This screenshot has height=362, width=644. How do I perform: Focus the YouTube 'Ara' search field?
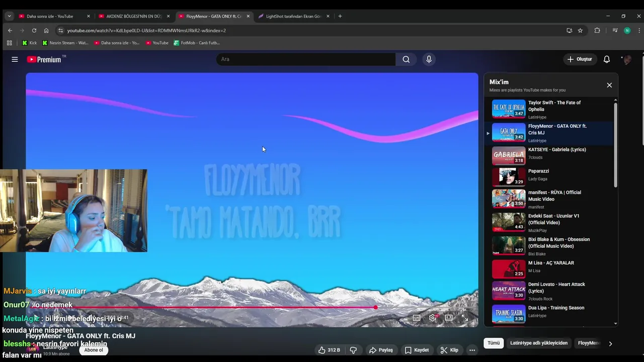(306, 59)
